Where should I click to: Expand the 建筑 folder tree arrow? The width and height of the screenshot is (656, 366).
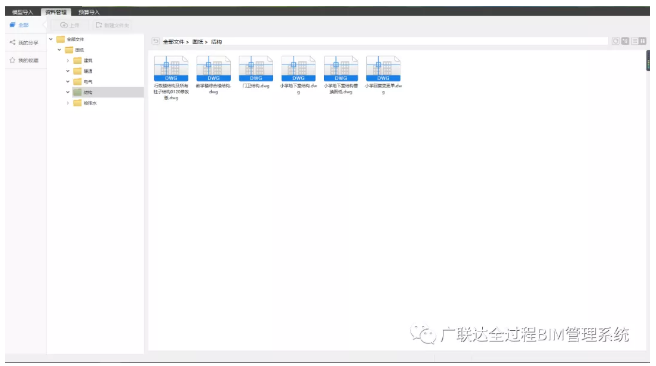[68, 61]
